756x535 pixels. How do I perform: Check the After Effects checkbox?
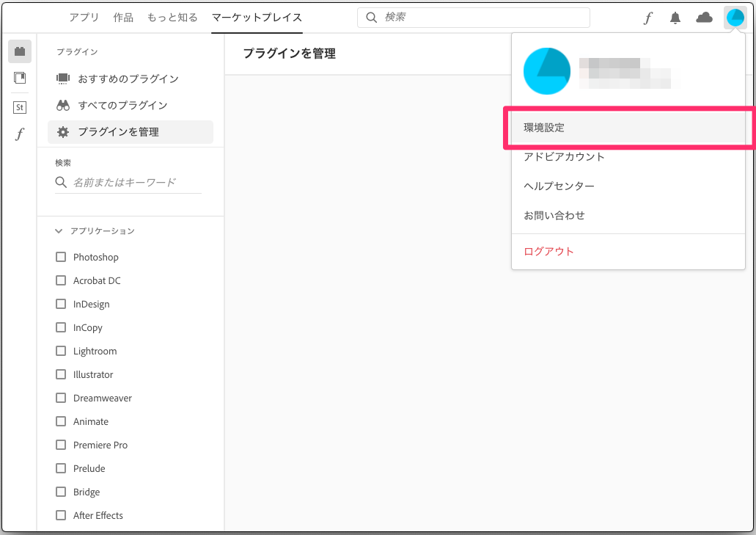(61, 515)
